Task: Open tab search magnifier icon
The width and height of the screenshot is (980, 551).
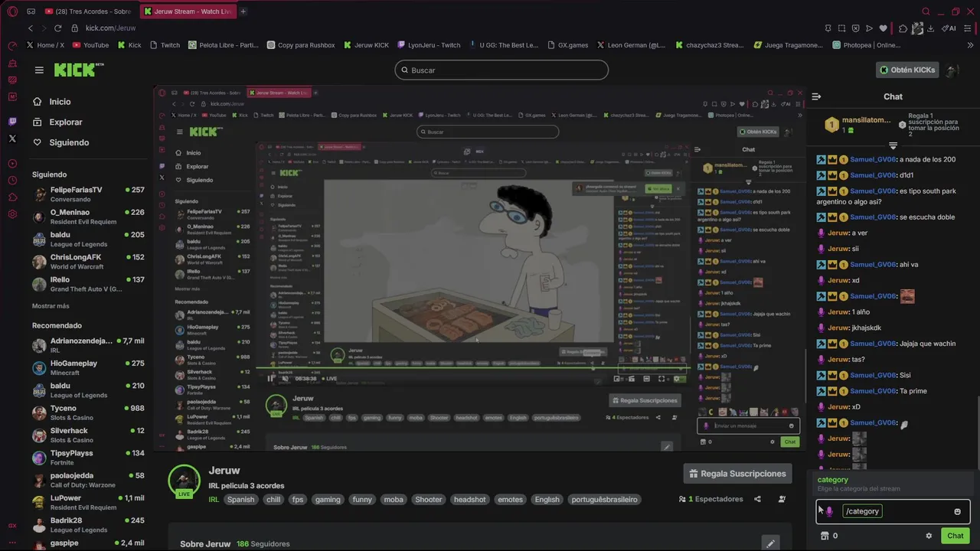Action: pyautogui.click(x=926, y=11)
